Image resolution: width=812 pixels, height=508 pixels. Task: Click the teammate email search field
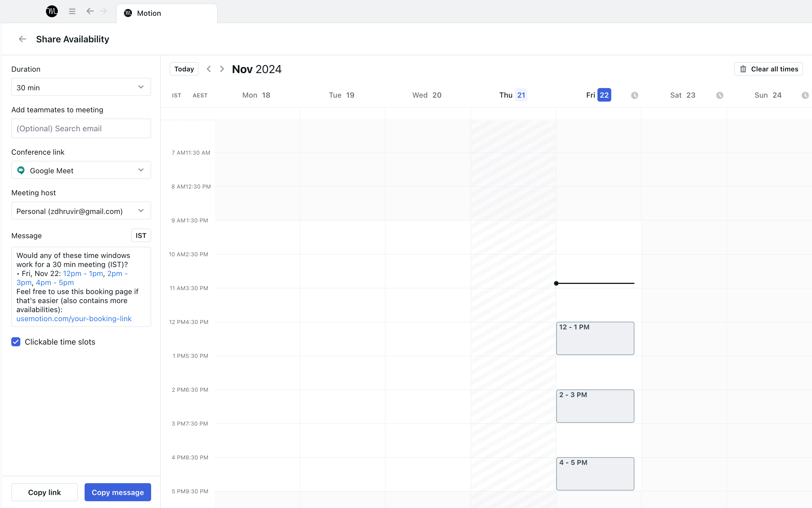(81, 128)
